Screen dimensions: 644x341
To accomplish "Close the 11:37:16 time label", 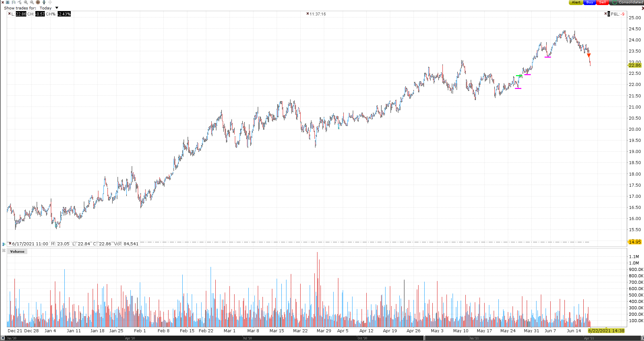I will pos(308,14).
